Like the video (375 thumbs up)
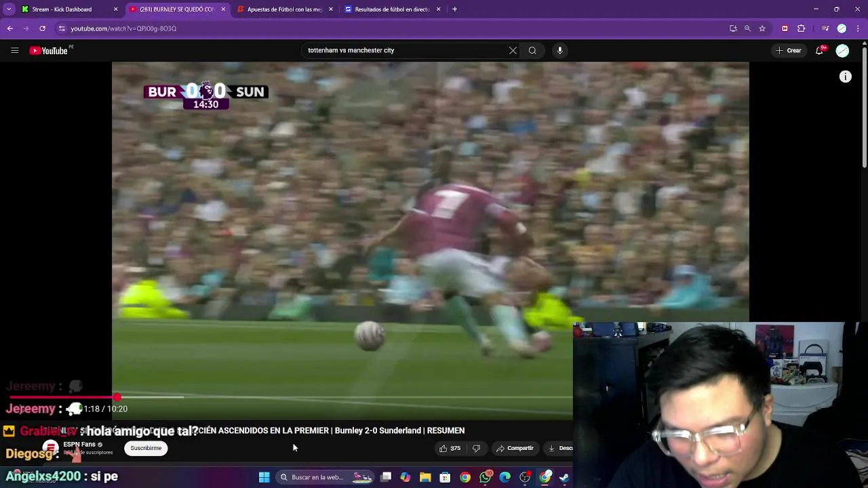Image resolution: width=868 pixels, height=488 pixels. (x=450, y=448)
